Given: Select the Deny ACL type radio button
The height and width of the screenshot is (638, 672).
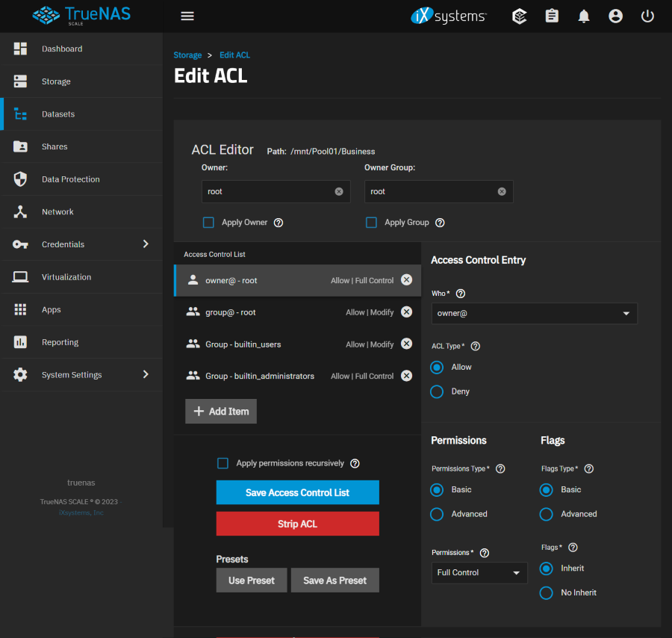Looking at the screenshot, I should coord(438,391).
